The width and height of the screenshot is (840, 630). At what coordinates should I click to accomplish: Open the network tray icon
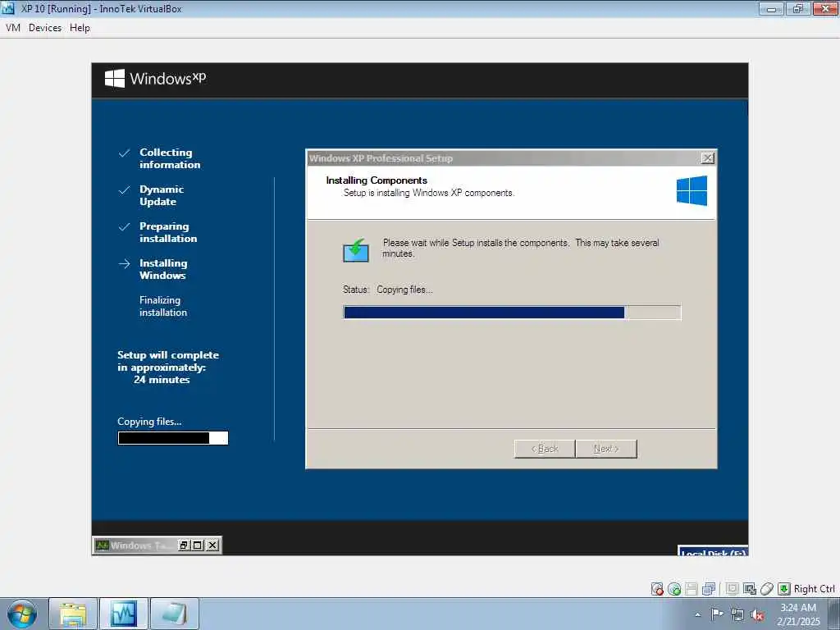(x=737, y=615)
